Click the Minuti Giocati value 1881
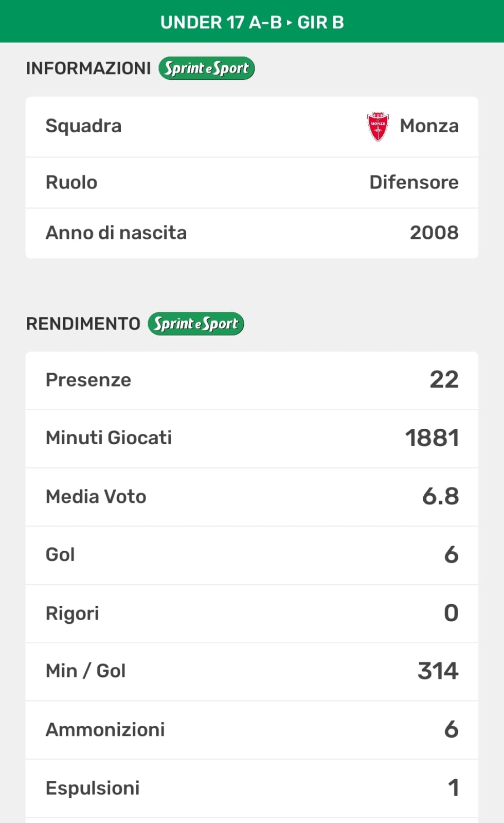Image resolution: width=504 pixels, height=823 pixels. [x=432, y=439]
